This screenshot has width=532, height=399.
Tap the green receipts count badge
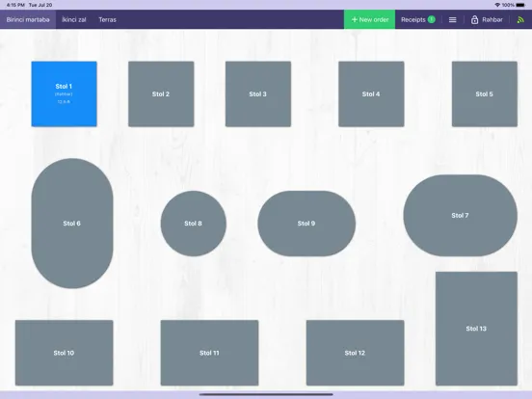point(431,19)
